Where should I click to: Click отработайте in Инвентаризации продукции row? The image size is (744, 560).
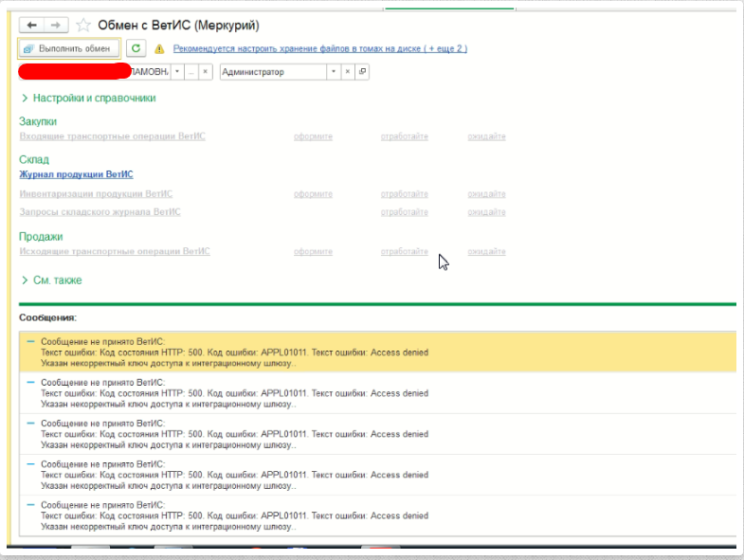[x=405, y=194]
